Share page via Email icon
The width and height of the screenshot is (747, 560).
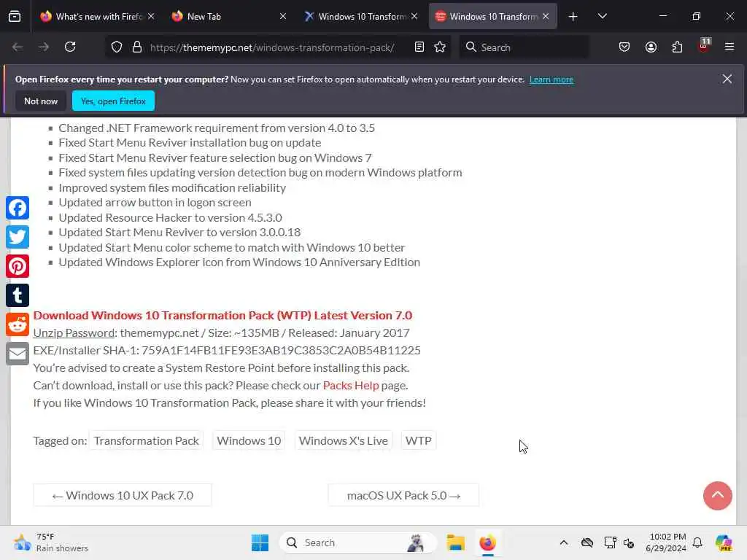click(18, 354)
